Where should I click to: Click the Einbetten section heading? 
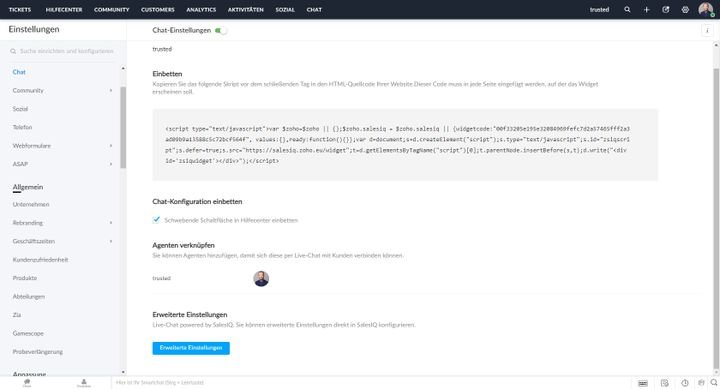[x=167, y=74]
